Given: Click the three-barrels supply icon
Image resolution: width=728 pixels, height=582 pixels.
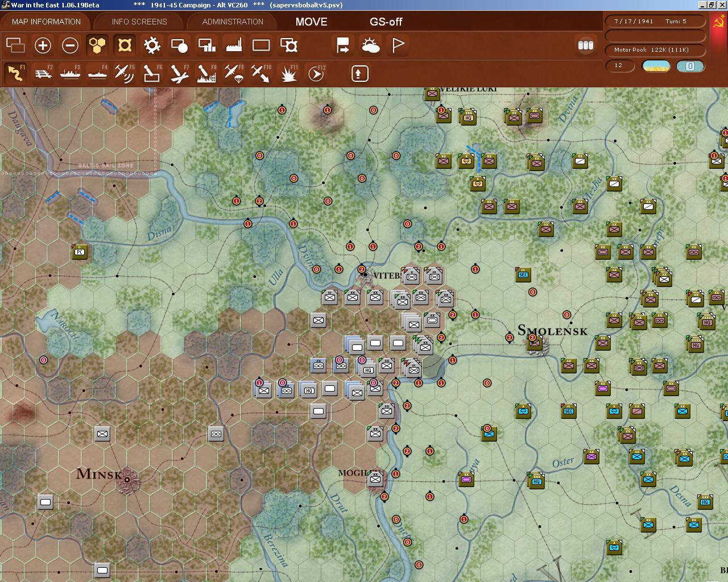Looking at the screenshot, I should [x=585, y=45].
